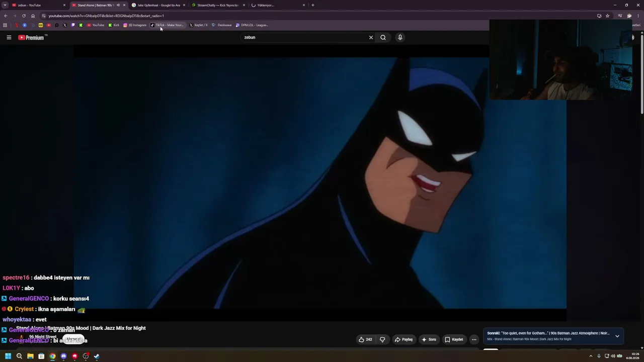Dislike the Batman video
The image size is (644, 362).
382,339
